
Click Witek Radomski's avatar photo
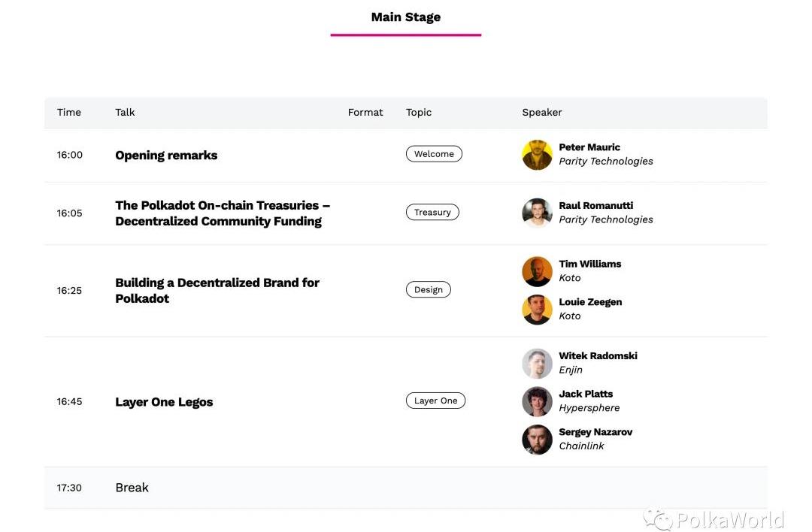click(537, 364)
